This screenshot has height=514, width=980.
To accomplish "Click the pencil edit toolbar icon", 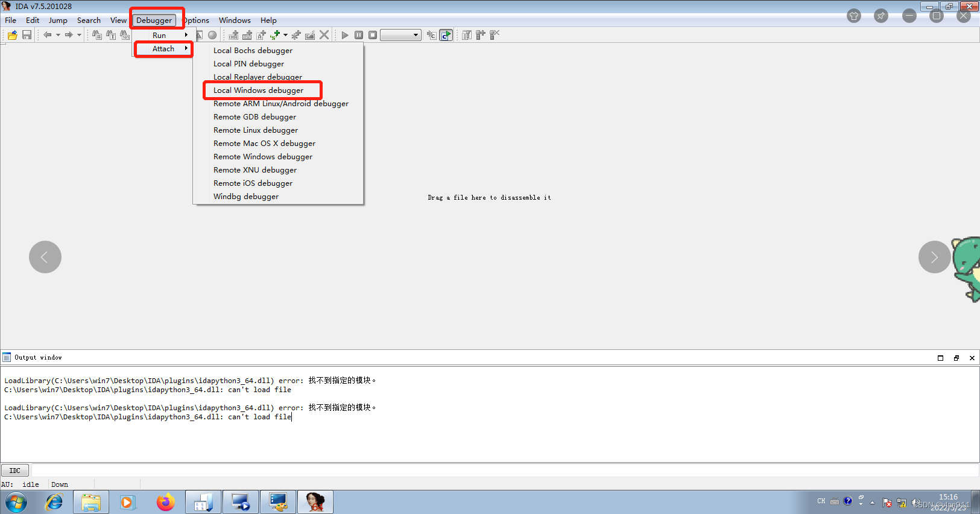I will (x=310, y=35).
